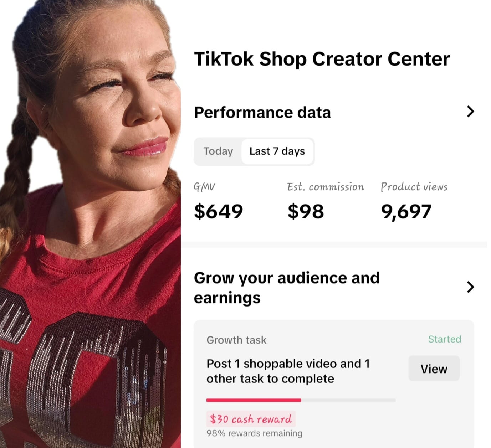Expand Grow your audience chevron arrow
This screenshot has height=448, width=491.
(x=470, y=287)
